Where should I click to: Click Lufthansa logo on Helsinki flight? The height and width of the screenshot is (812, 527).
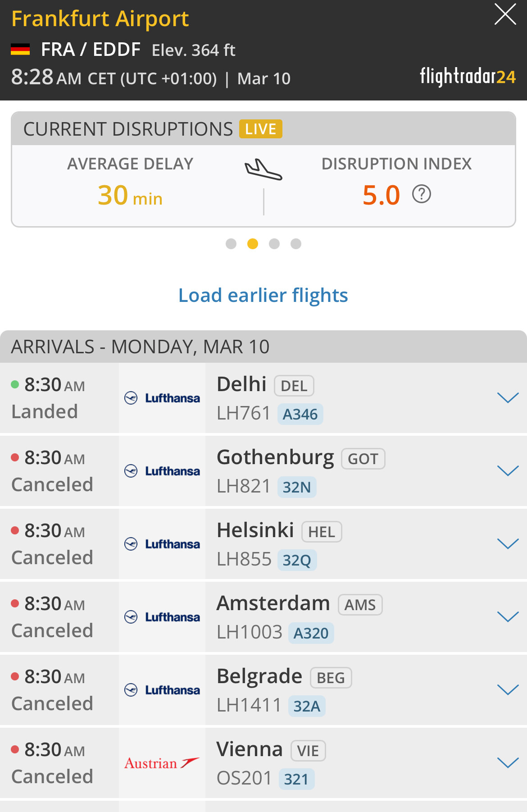[x=162, y=544]
